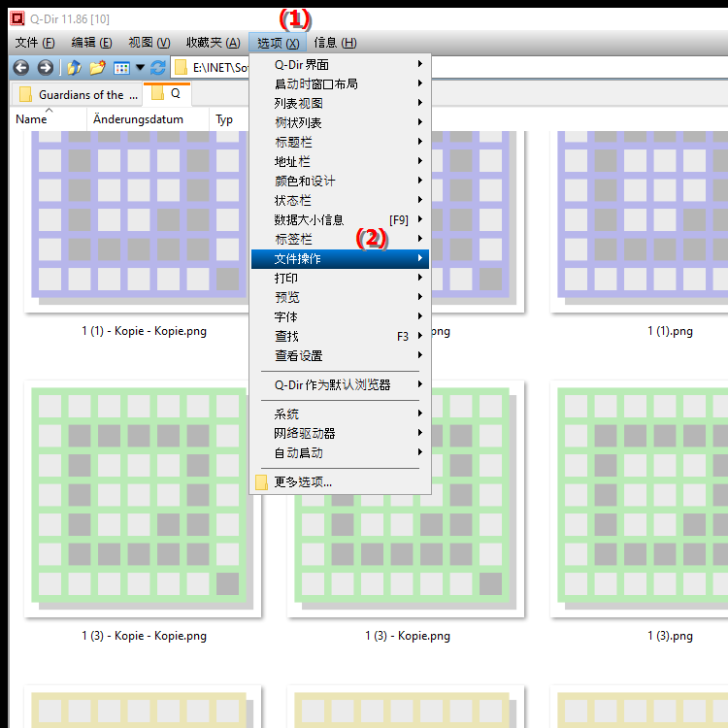Switch to the Guardians of the ... tab

(76, 95)
